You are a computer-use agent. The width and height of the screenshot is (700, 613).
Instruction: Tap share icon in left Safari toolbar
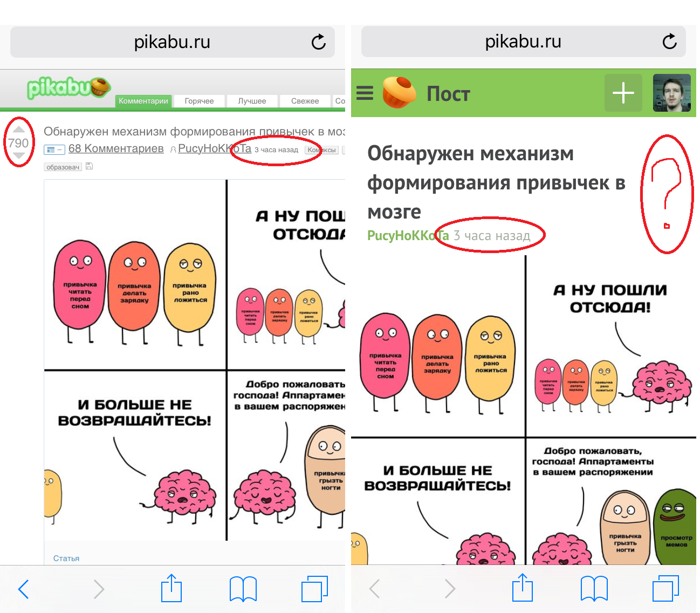click(x=171, y=588)
